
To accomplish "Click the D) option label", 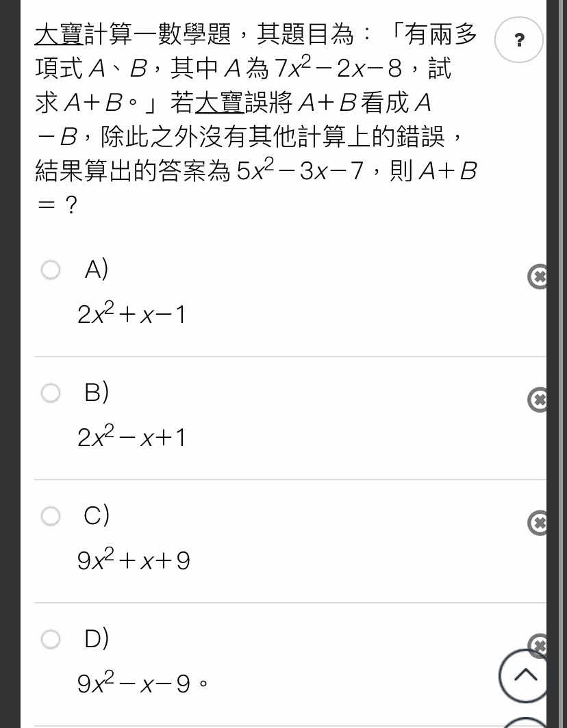I will [96, 638].
